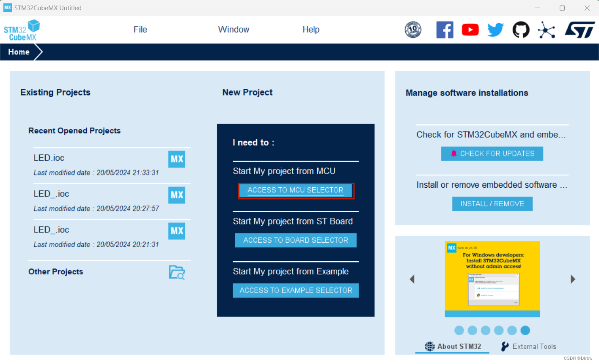Minimize the STM32CubeMX window
The image size is (599, 364).
click(538, 8)
